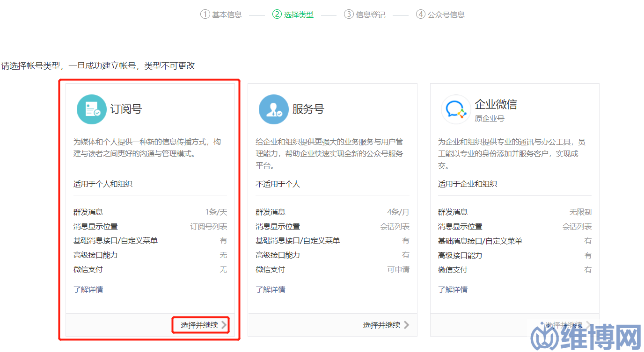Click 选择并继续 under 订阅号 card
The height and width of the screenshot is (352, 644).
[199, 325]
